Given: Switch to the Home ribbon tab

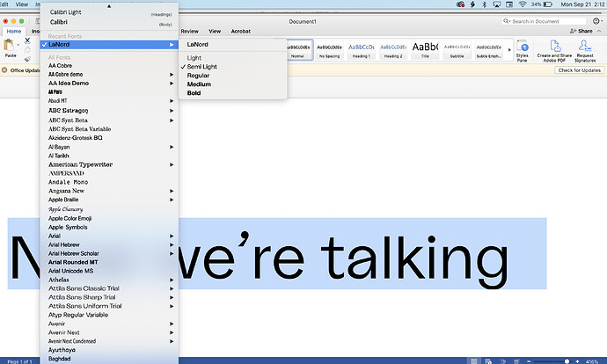Looking at the screenshot, I should pos(14,32).
